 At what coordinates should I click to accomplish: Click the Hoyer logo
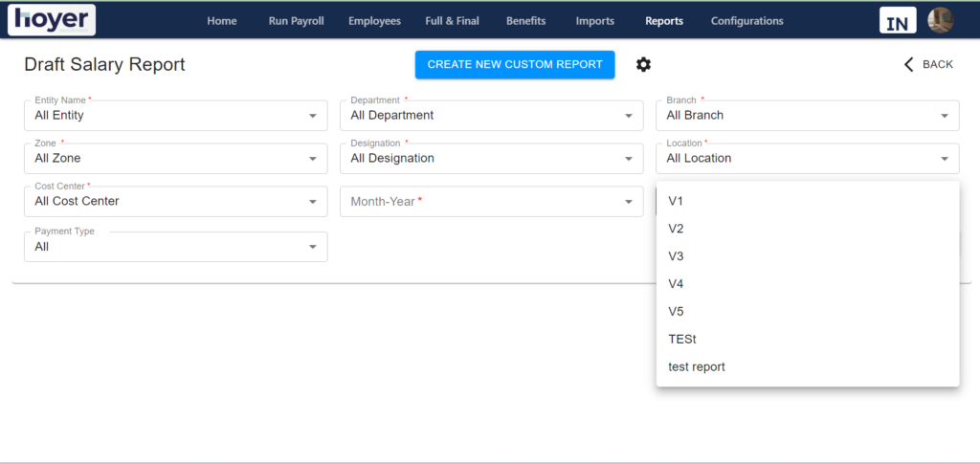(52, 19)
